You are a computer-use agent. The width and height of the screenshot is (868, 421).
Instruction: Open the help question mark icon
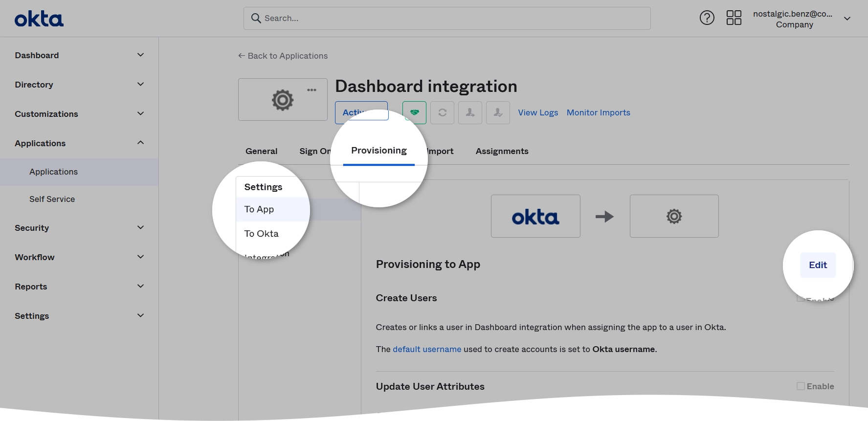click(707, 18)
